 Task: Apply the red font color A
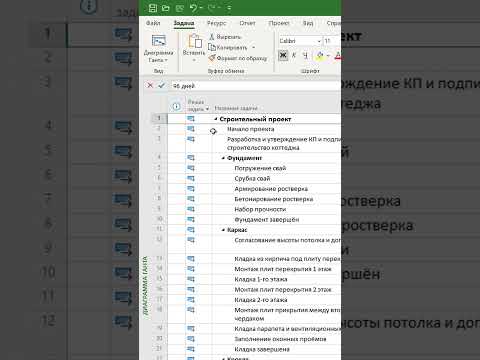coord(338,55)
